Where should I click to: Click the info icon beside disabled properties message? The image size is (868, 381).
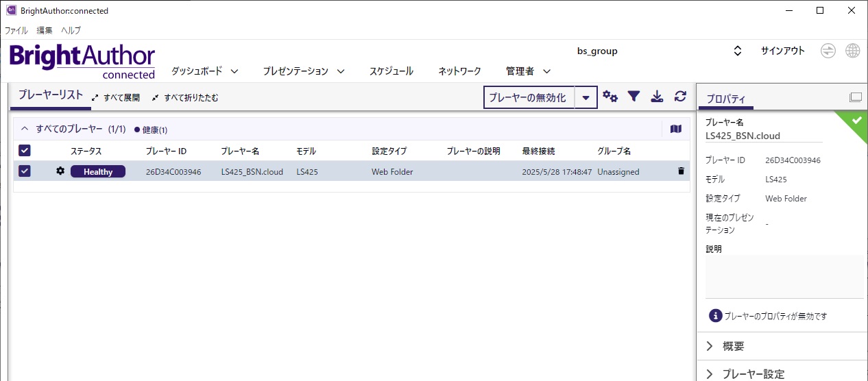(715, 316)
